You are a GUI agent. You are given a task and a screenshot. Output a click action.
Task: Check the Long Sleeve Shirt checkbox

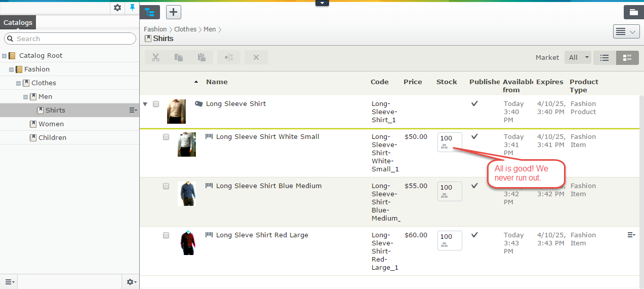[156, 104]
